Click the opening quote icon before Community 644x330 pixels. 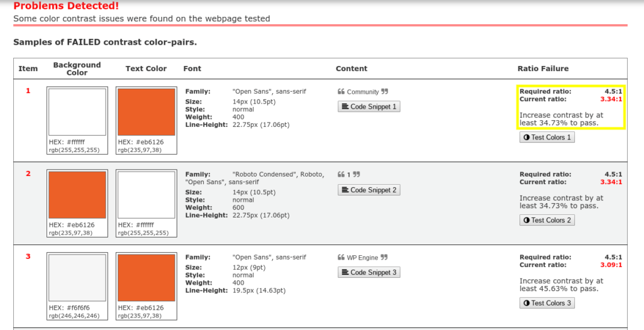[x=341, y=92]
